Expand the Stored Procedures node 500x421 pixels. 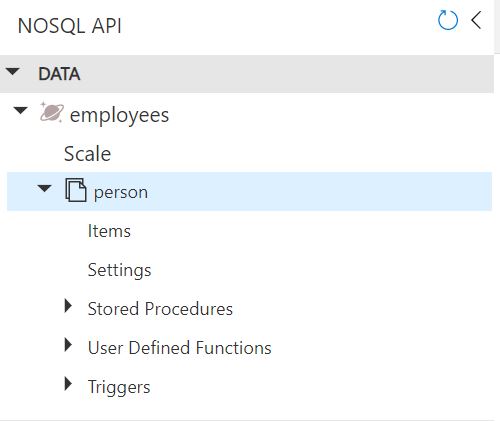click(68, 306)
